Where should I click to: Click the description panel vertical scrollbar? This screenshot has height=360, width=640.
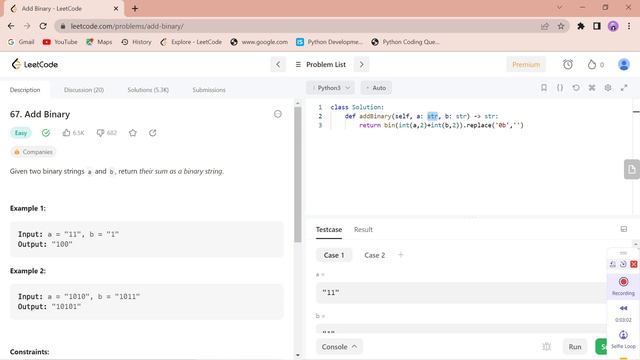pyautogui.click(x=298, y=176)
